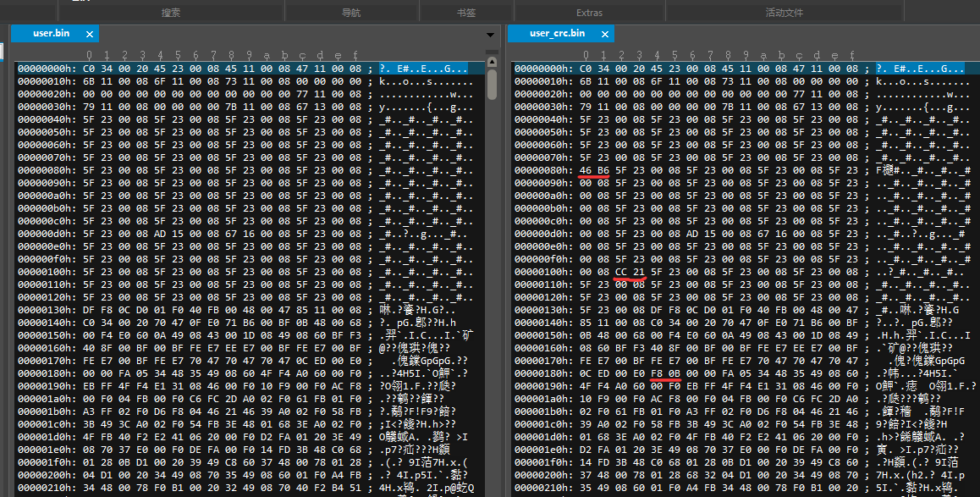Viewport: 980px width, 497px height.
Task: Click byte AD at 000000d0h in user.bin
Action: pyautogui.click(x=160, y=234)
